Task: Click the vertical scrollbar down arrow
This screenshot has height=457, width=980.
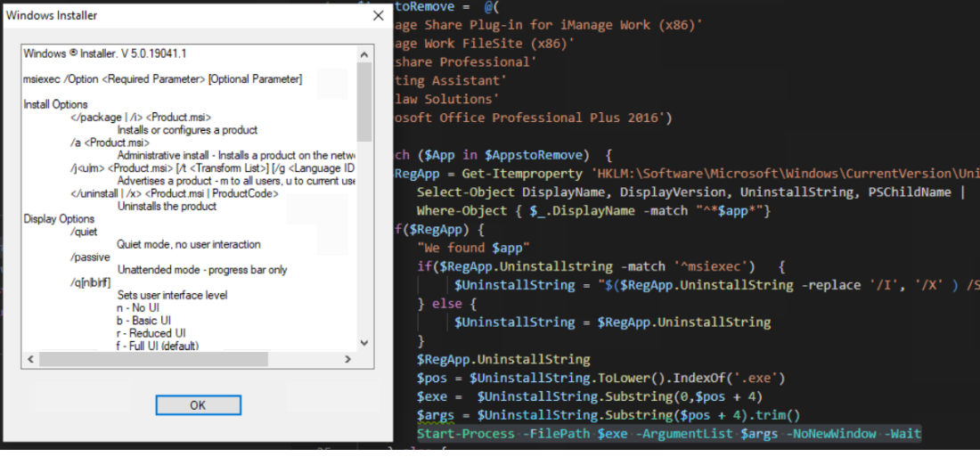Action: click(364, 343)
